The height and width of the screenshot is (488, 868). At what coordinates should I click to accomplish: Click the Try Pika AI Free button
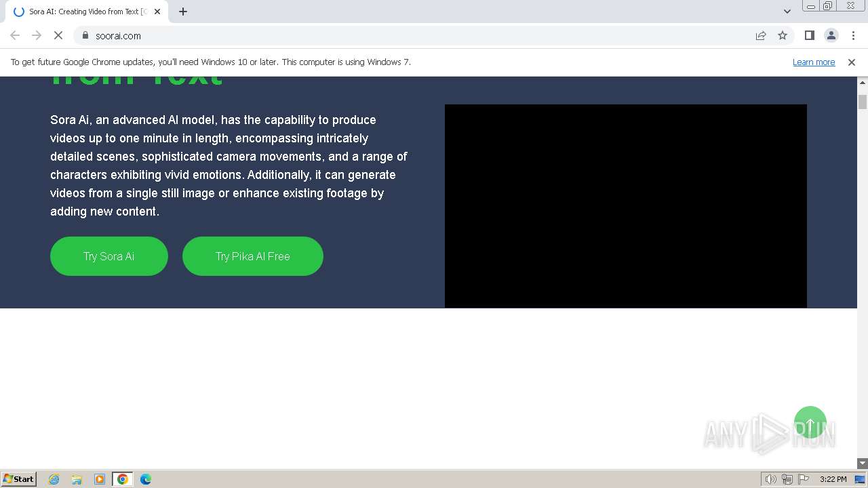click(x=253, y=256)
